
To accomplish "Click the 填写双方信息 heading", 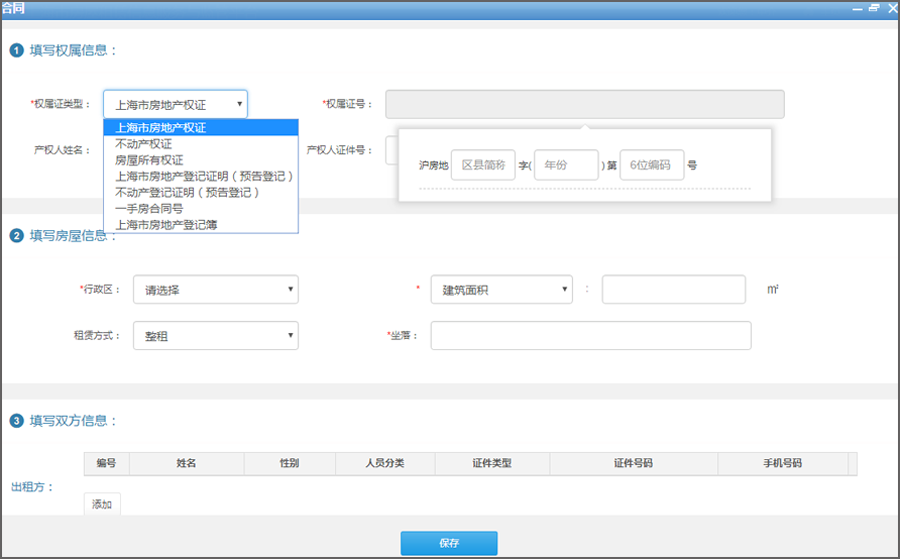I will [x=73, y=421].
